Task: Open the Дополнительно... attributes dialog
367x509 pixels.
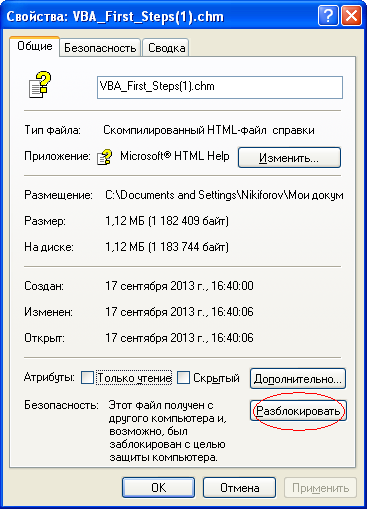Action: point(298,379)
